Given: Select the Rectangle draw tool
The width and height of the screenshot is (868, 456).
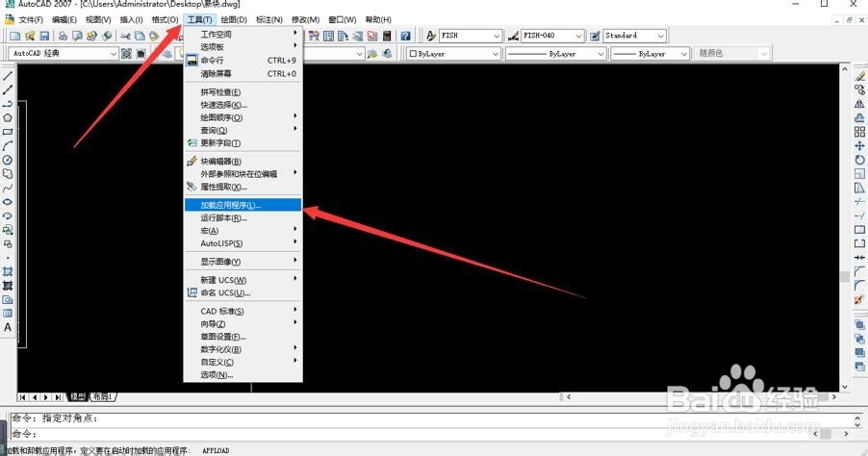Looking at the screenshot, I should pos(8,132).
